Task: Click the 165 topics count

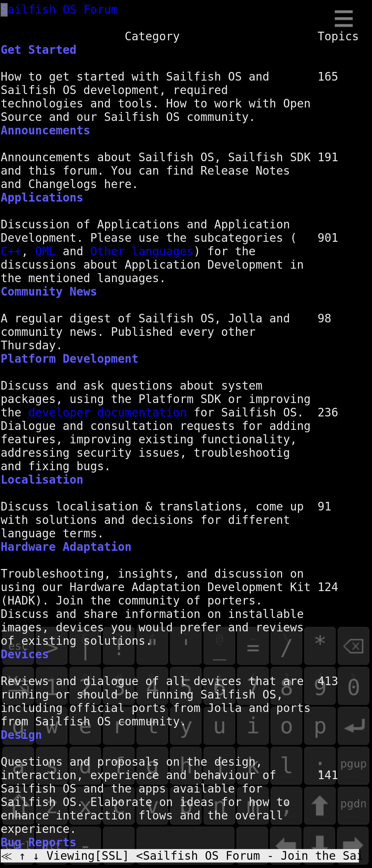Action: (x=328, y=76)
